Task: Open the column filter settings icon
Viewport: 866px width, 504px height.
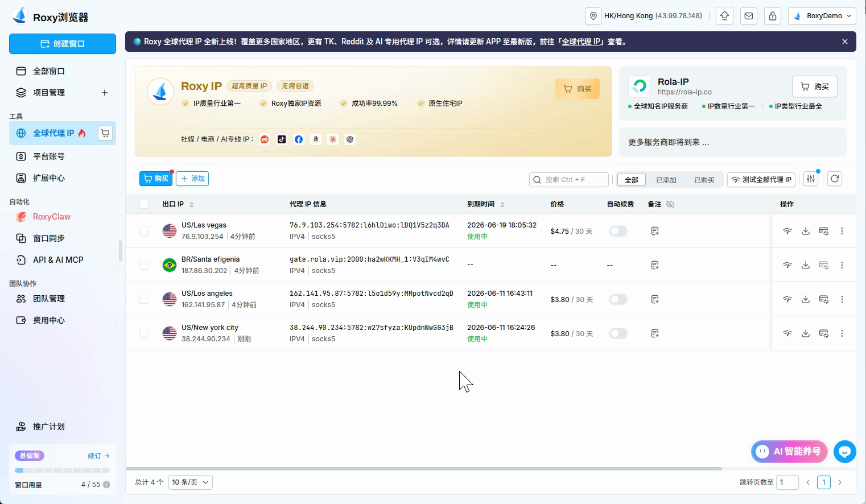Action: click(x=811, y=179)
